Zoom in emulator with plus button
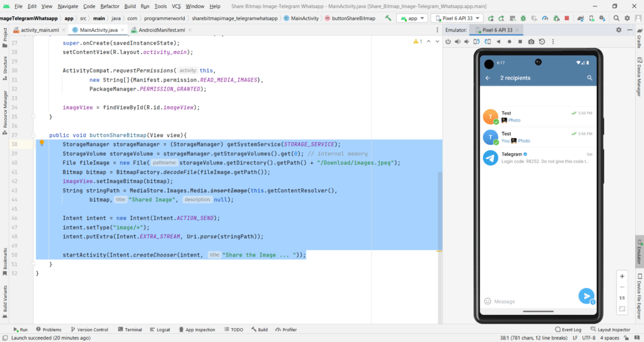Screen dimensions: 644x342 [x=622, y=277]
